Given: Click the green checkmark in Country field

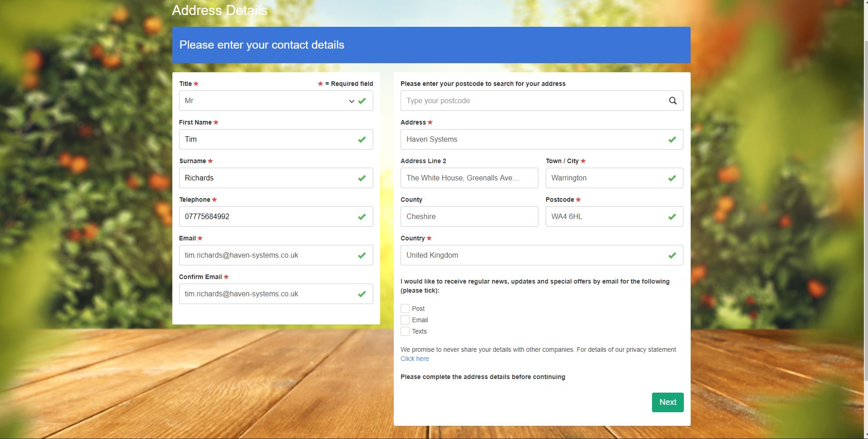Looking at the screenshot, I should coord(672,255).
